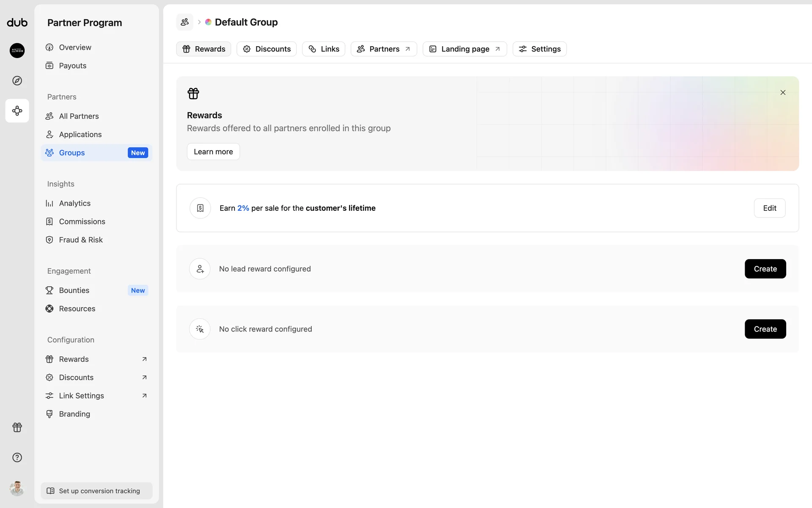The height and width of the screenshot is (508, 812).
Task: Select the partner program network icon
Action: coord(17,110)
